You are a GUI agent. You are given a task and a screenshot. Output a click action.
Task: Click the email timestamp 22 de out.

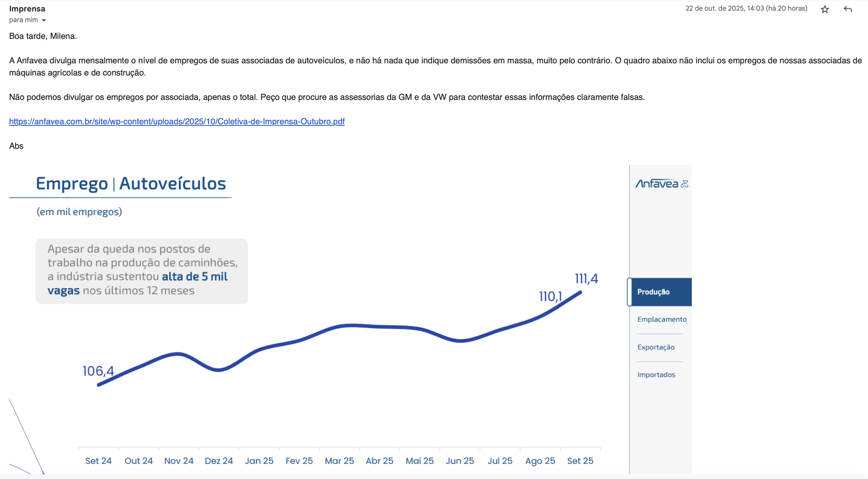[x=746, y=8]
